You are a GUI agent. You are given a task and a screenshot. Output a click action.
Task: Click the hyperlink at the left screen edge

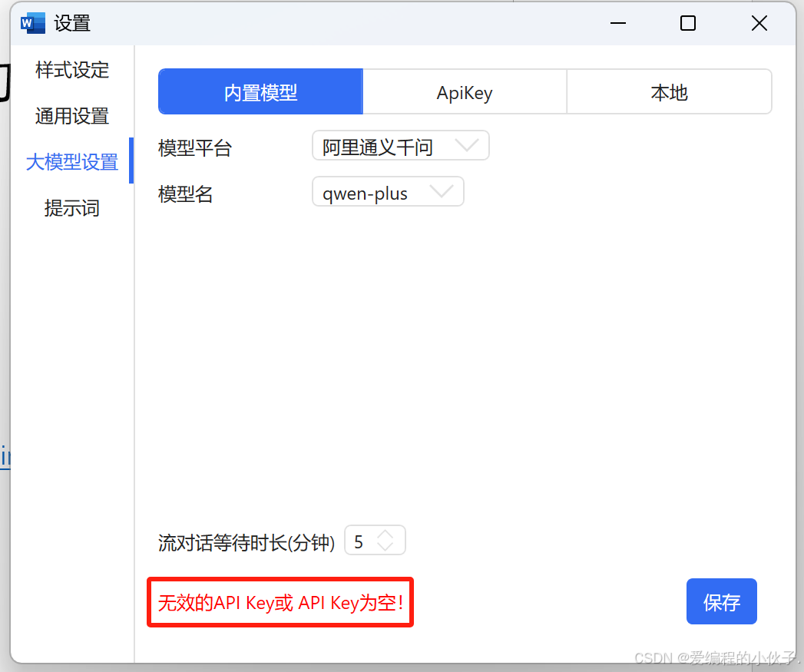coord(5,455)
